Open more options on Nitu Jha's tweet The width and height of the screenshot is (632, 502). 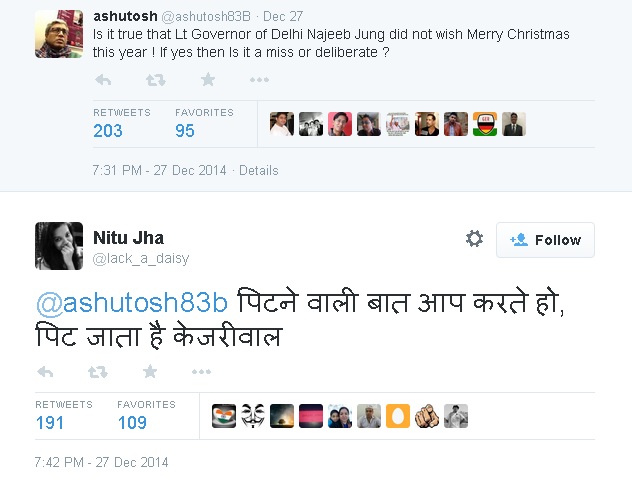tap(201, 372)
